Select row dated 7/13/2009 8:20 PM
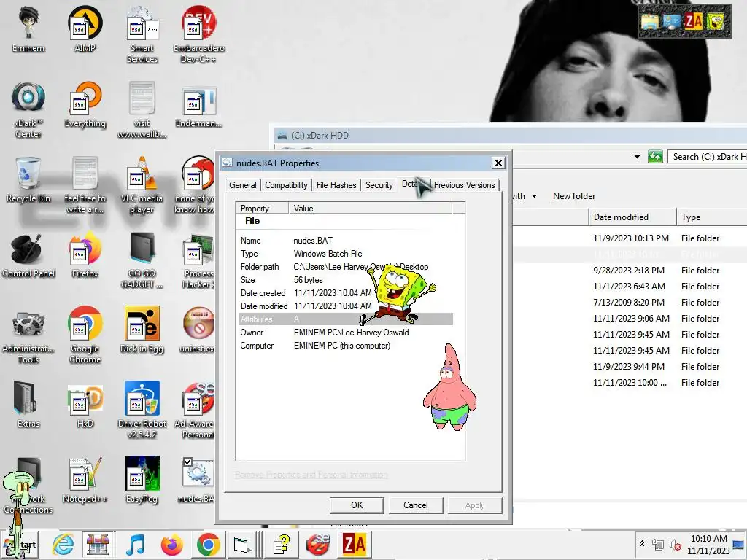Screen dimensions: 747x560 (x=630, y=303)
